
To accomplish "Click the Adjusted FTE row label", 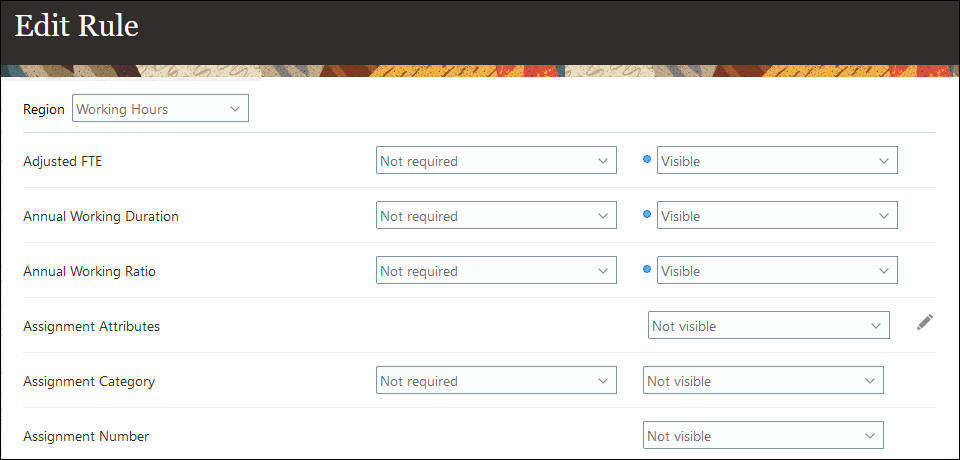I will point(63,161).
